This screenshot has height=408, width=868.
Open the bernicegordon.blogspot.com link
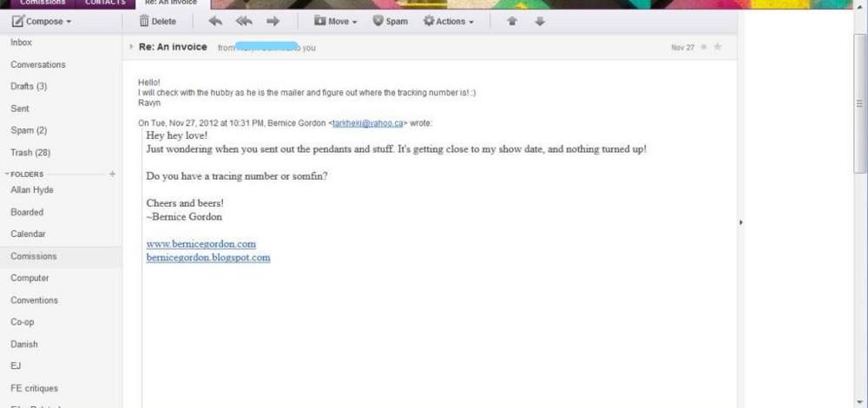[x=208, y=258]
